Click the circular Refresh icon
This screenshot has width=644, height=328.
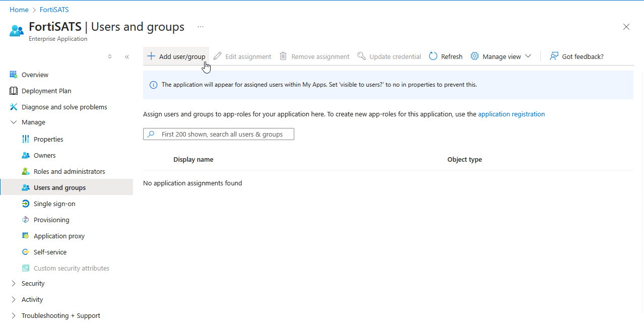(x=433, y=56)
